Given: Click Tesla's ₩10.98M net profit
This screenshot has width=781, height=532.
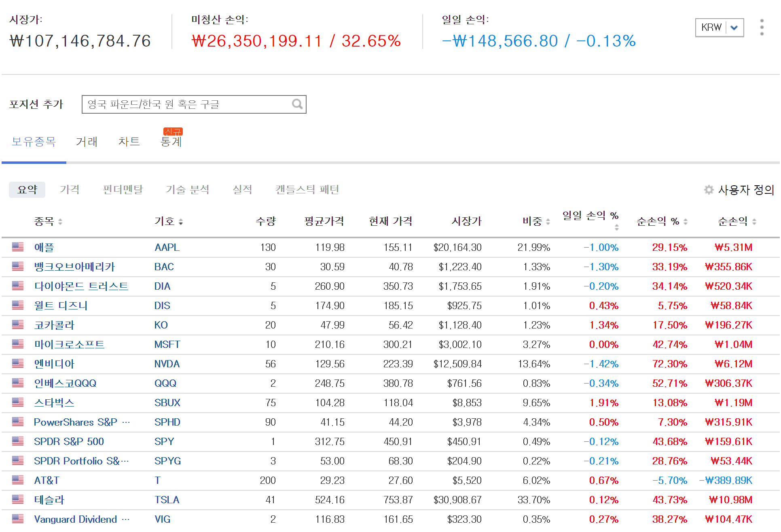Looking at the screenshot, I should pyautogui.click(x=730, y=500).
